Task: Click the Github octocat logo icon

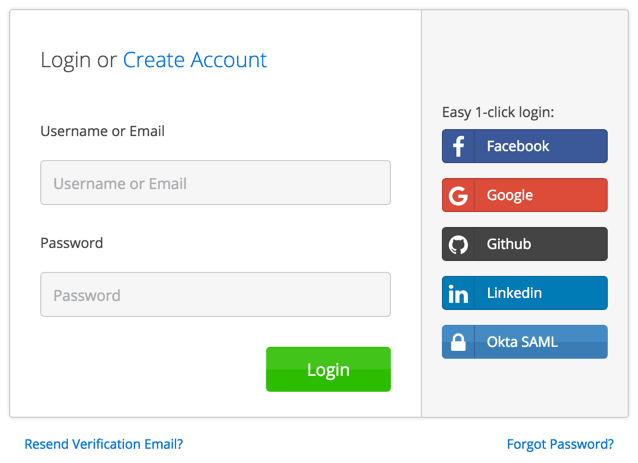Action: 458,245
